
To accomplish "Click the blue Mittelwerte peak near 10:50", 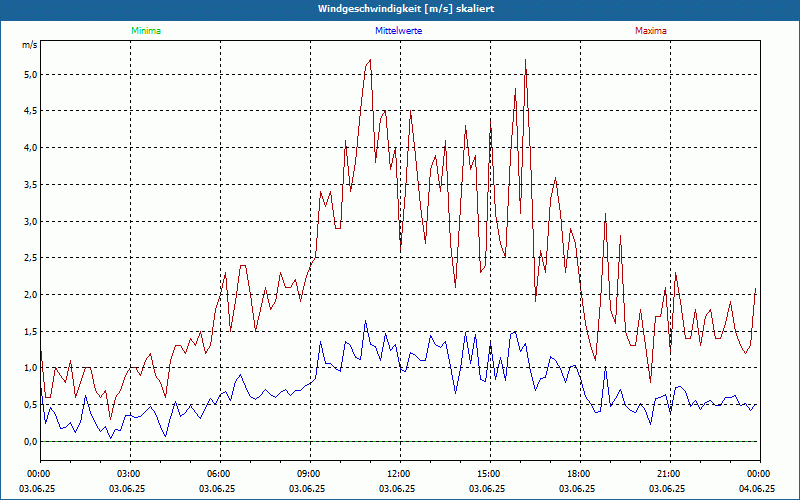I will pyautogui.click(x=365, y=321).
